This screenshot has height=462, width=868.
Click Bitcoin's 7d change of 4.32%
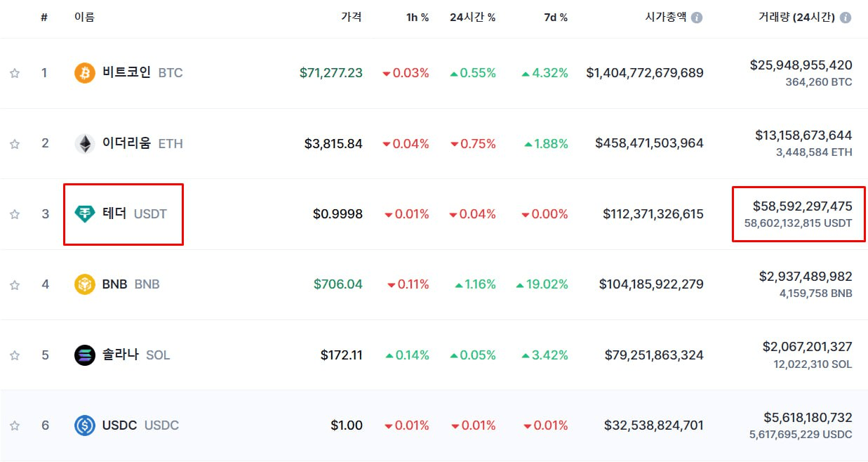pyautogui.click(x=545, y=73)
